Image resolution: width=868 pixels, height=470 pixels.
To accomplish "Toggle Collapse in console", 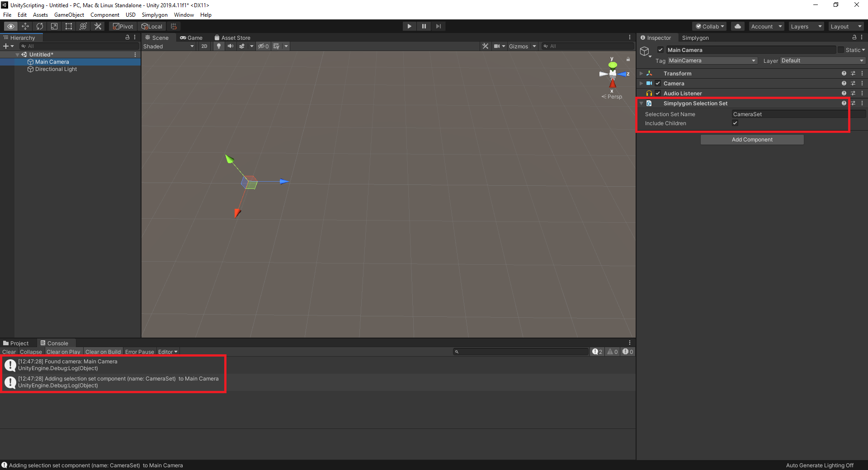I will [x=31, y=352].
